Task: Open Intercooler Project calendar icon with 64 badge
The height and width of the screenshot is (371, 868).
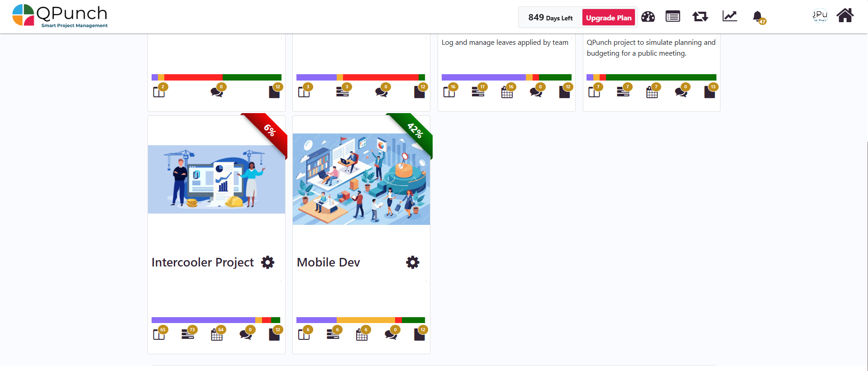Action: [x=217, y=334]
